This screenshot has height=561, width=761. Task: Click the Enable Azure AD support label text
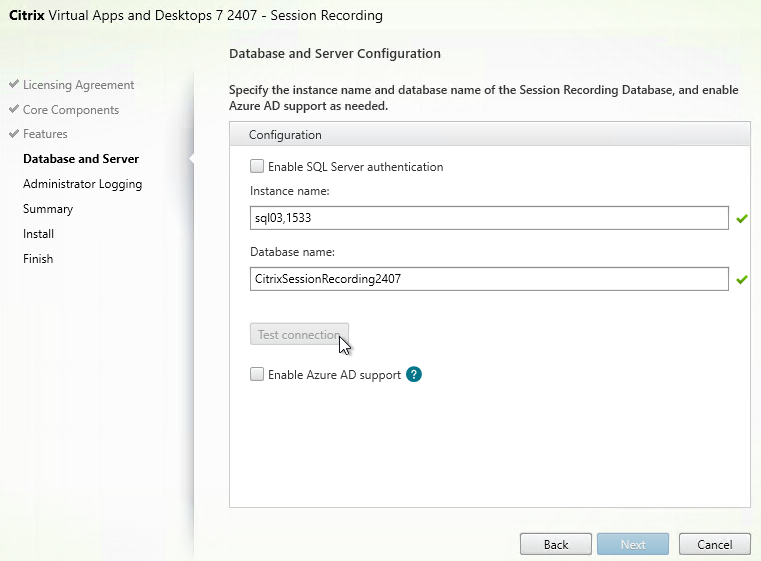click(x=334, y=375)
